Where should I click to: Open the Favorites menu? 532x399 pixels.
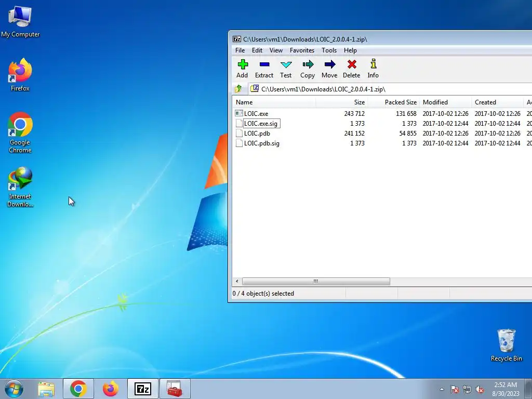click(302, 50)
